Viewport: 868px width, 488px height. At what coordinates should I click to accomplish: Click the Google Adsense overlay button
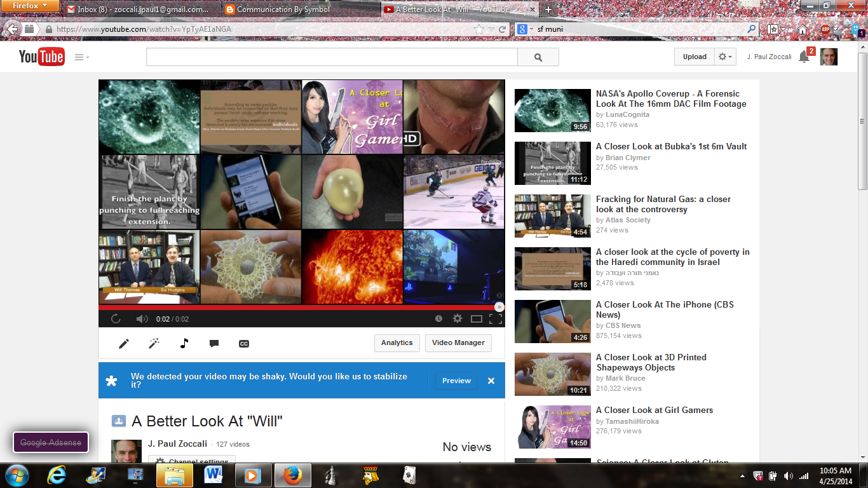[51, 442]
